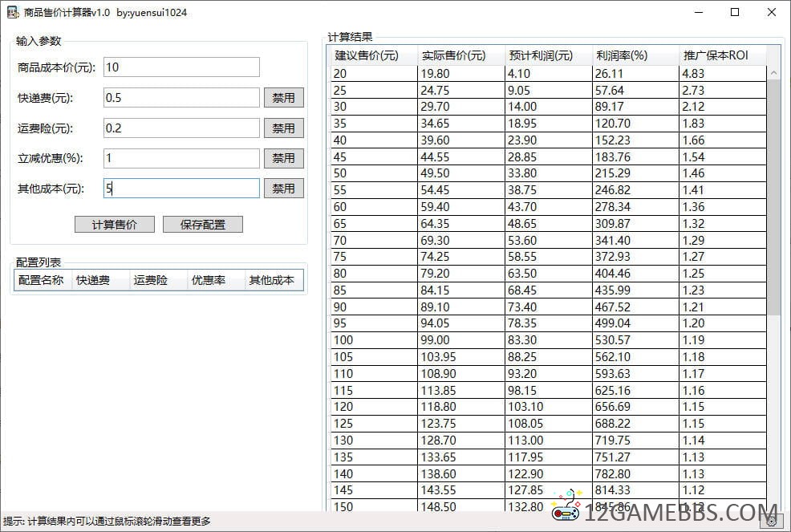The height and width of the screenshot is (532, 791).
Task: Save settings with 保存配置 button
Action: [202, 225]
